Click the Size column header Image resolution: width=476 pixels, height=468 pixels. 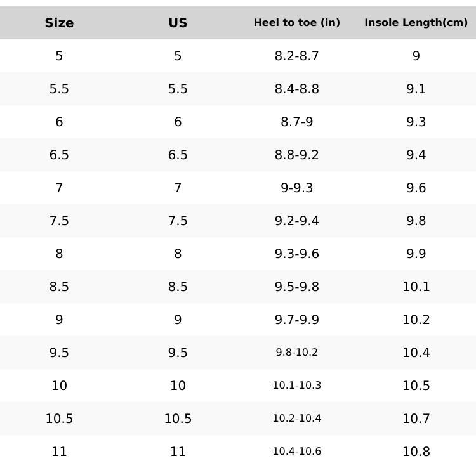pos(59,23)
